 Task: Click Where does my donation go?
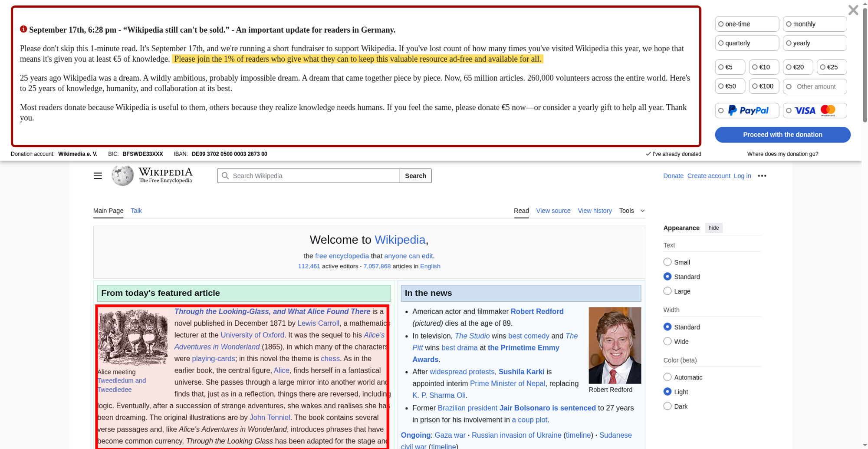pos(783,154)
